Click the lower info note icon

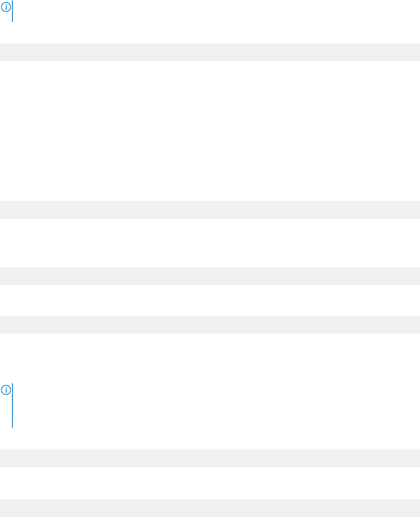point(6,389)
